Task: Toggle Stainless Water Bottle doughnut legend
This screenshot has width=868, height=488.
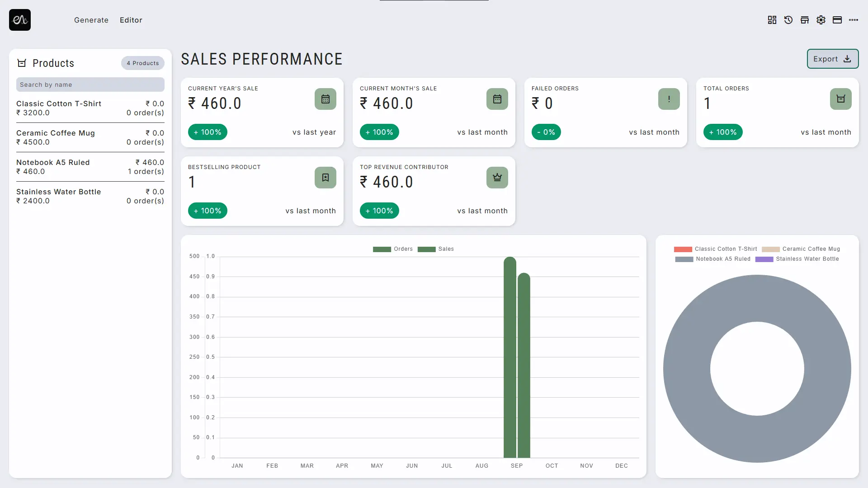Action: 797,259
